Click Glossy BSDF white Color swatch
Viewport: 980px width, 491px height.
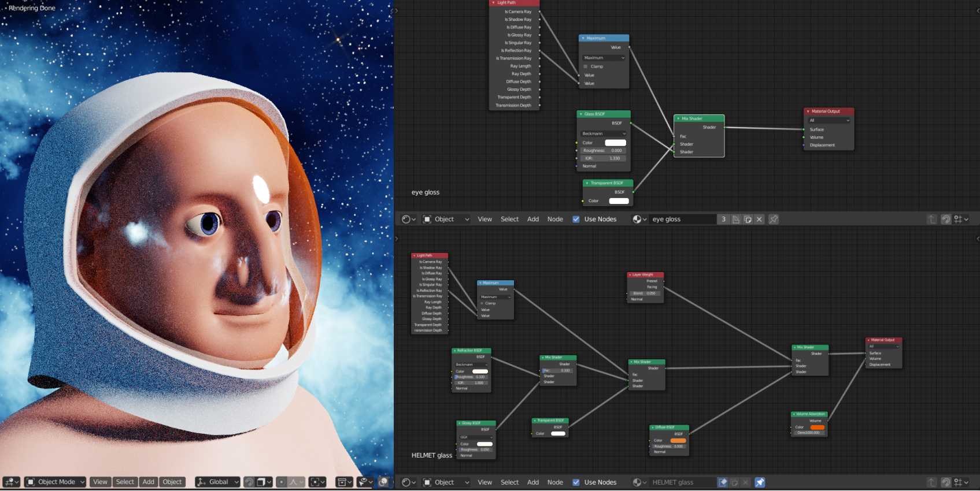[x=485, y=444]
